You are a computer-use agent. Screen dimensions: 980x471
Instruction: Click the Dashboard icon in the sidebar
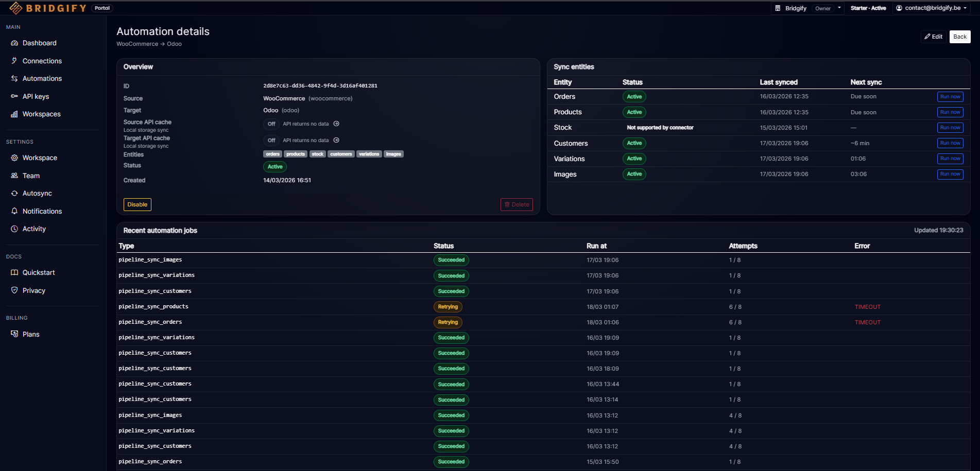point(14,43)
